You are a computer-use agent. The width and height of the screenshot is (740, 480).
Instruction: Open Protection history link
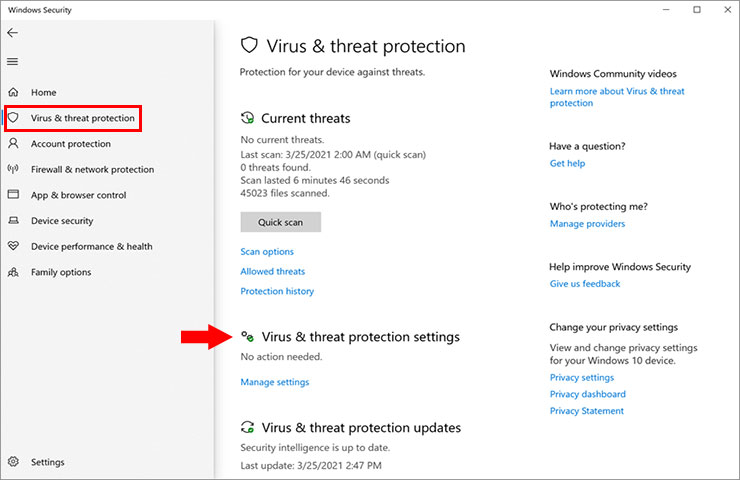[x=277, y=291]
